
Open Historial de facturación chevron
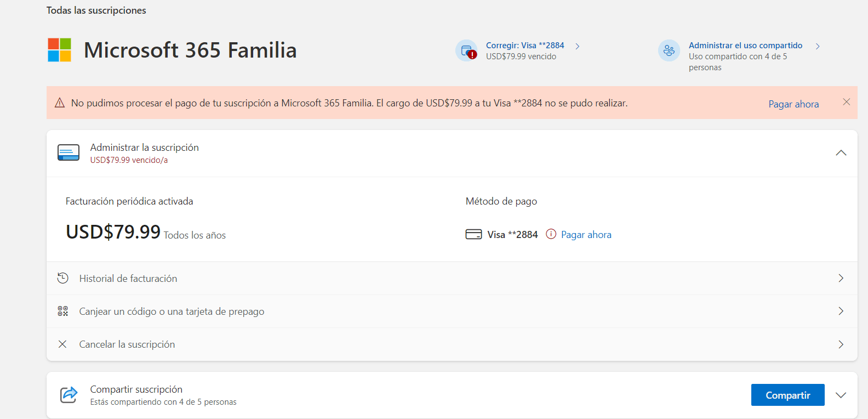coord(841,278)
